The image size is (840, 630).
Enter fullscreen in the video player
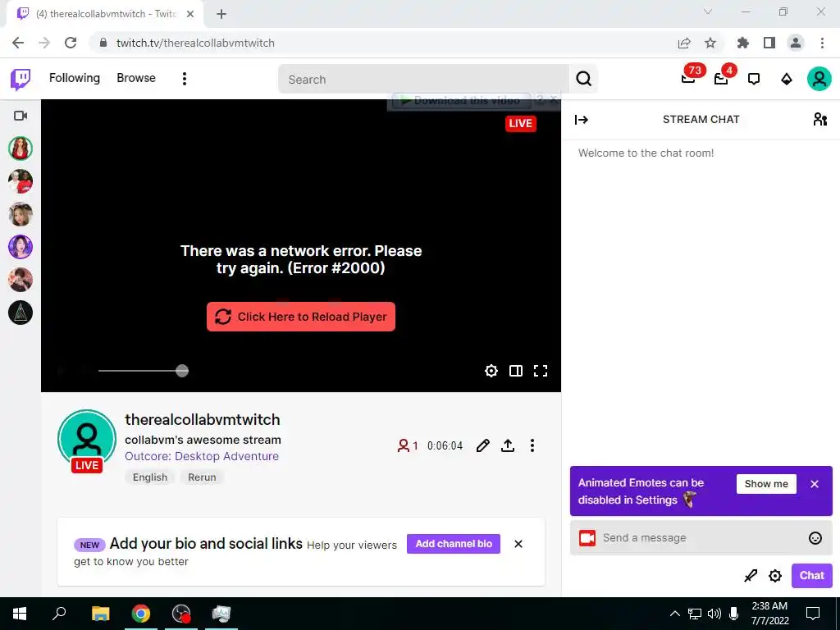[x=541, y=371]
